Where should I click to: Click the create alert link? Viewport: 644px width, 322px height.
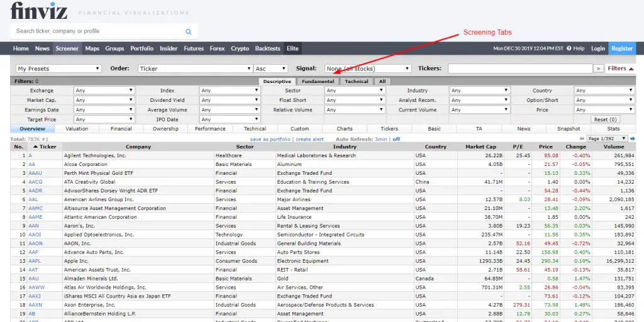tap(309, 139)
